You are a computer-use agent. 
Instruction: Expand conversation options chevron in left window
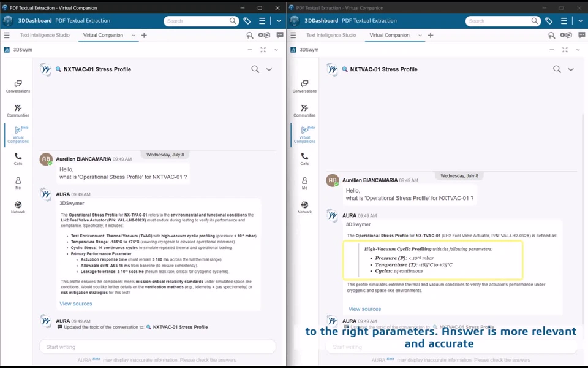pyautogui.click(x=269, y=69)
